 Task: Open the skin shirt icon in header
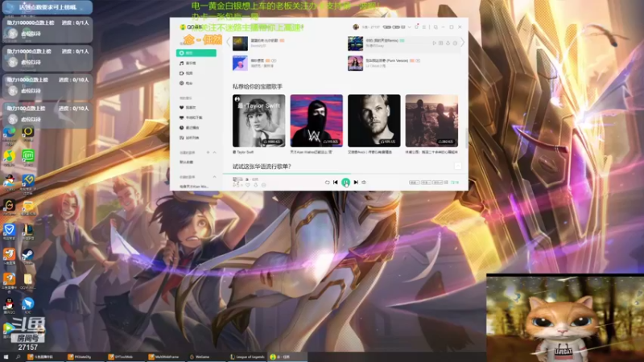pyautogui.click(x=416, y=27)
